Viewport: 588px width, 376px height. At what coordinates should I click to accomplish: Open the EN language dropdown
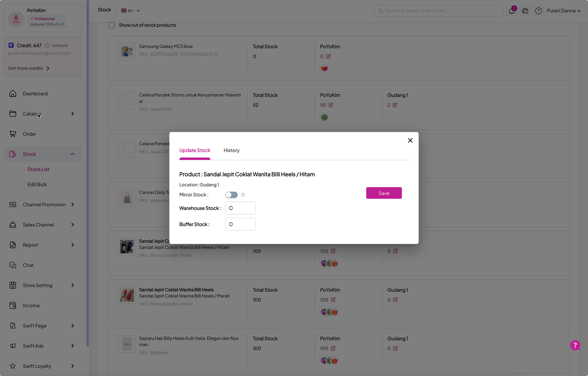pyautogui.click(x=129, y=11)
